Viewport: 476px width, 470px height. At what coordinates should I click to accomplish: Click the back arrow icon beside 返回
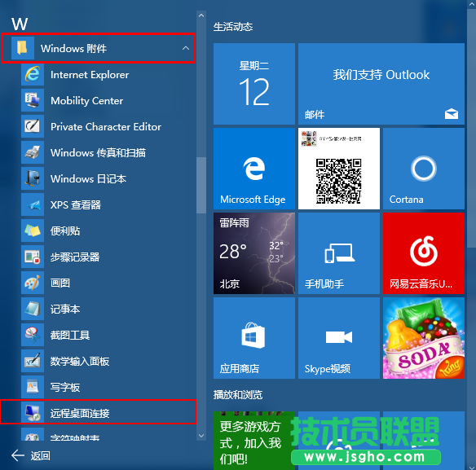tap(18, 455)
